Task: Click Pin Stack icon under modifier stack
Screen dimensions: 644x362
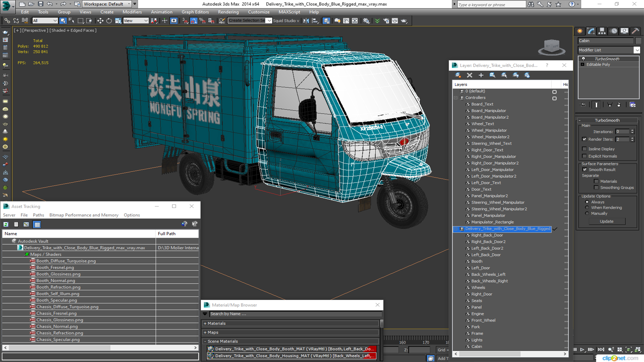Action: pos(583,105)
